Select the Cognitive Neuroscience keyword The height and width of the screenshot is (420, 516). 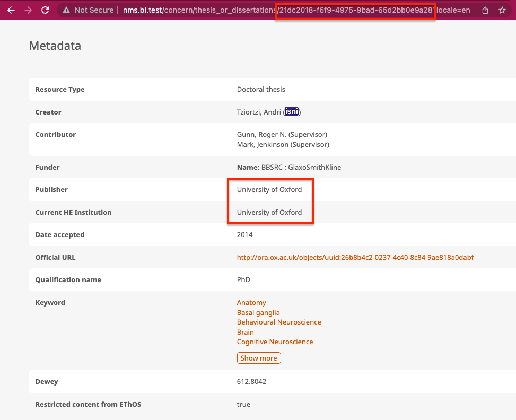point(275,342)
